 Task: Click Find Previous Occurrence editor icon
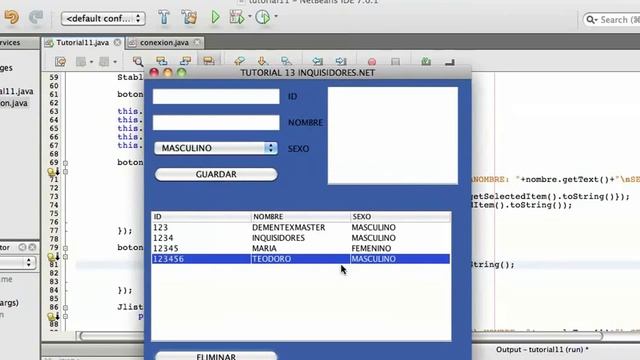click(162, 62)
